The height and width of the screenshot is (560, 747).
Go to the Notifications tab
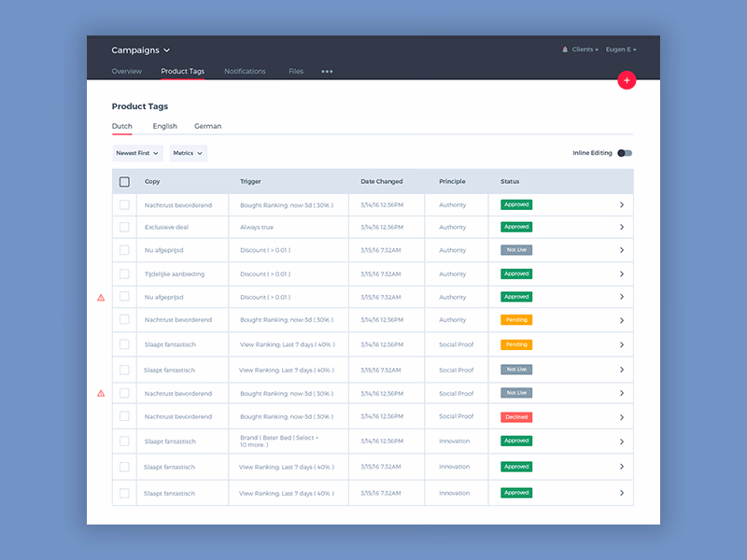click(245, 72)
